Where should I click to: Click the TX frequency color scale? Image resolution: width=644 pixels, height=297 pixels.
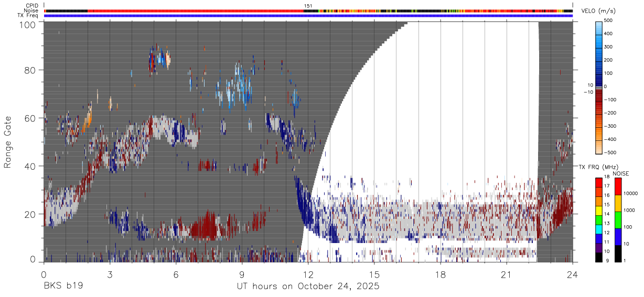599,219
